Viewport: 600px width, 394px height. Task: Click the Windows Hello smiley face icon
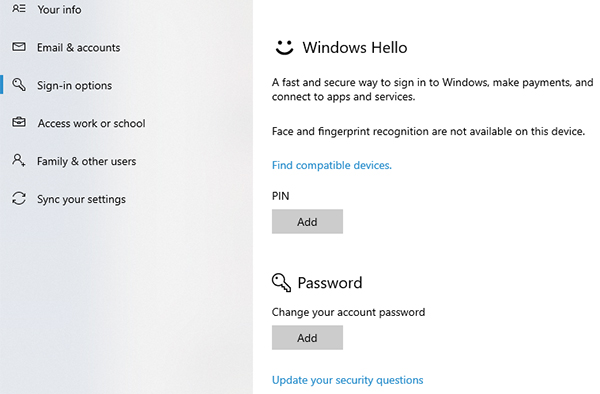(x=284, y=47)
